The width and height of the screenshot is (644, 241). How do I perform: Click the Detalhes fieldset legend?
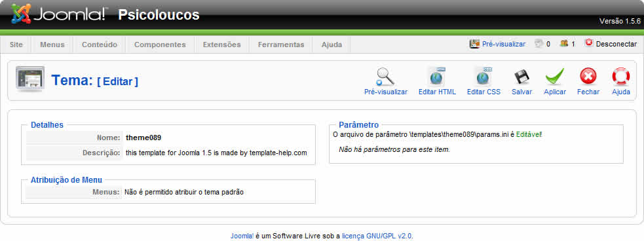coord(47,125)
